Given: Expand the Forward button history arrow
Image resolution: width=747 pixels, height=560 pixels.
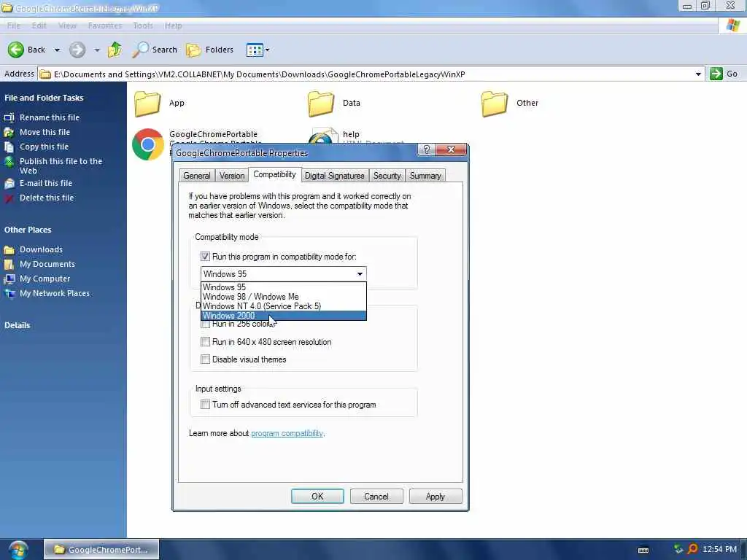Looking at the screenshot, I should tap(97, 50).
